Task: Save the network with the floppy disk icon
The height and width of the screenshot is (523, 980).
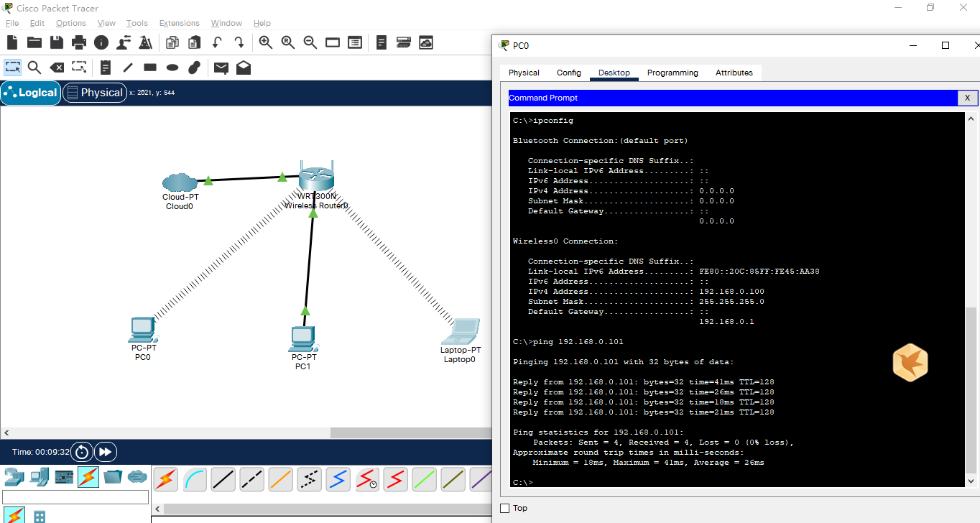Action: (x=57, y=42)
